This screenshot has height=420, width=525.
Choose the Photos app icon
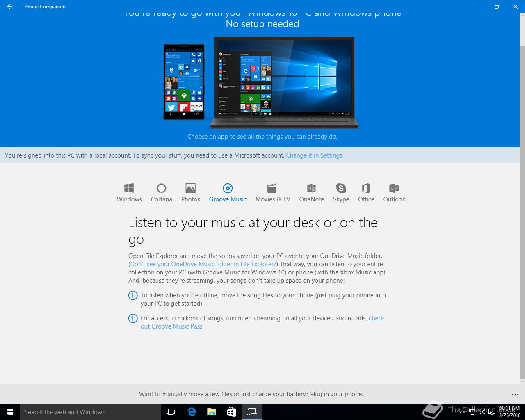[x=190, y=188]
